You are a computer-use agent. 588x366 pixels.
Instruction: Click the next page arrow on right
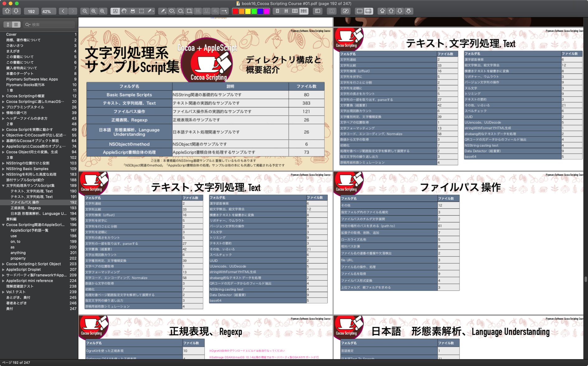400,11
